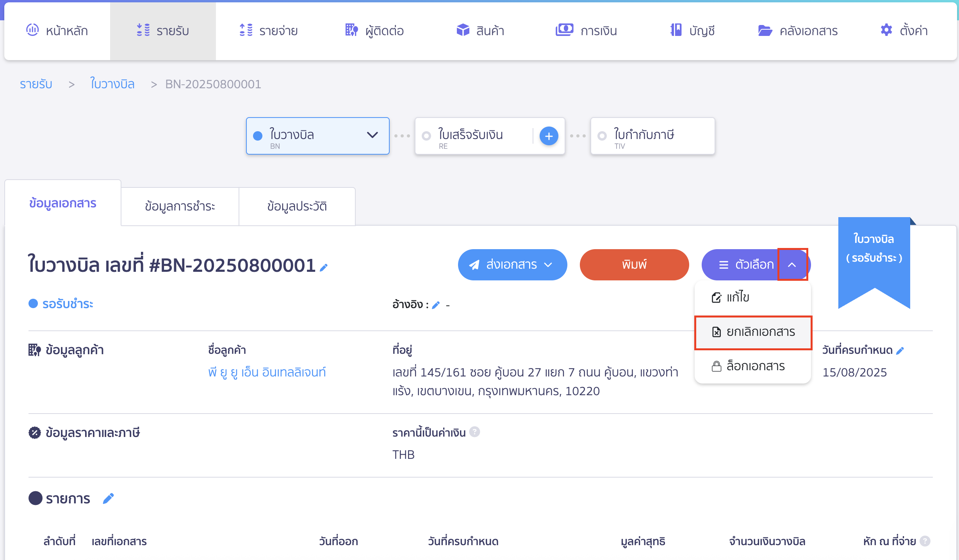
Task: Choose แก้ไข from options menu
Action: pyautogui.click(x=752, y=298)
